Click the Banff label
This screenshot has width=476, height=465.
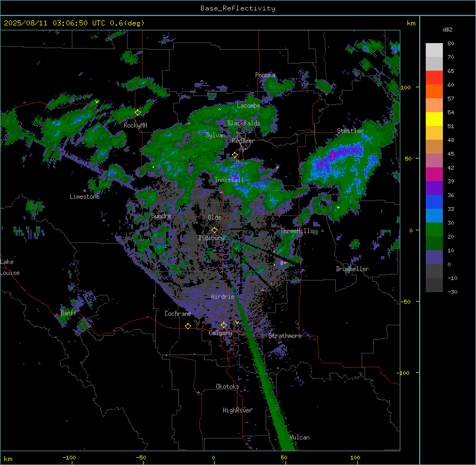pyautogui.click(x=68, y=313)
